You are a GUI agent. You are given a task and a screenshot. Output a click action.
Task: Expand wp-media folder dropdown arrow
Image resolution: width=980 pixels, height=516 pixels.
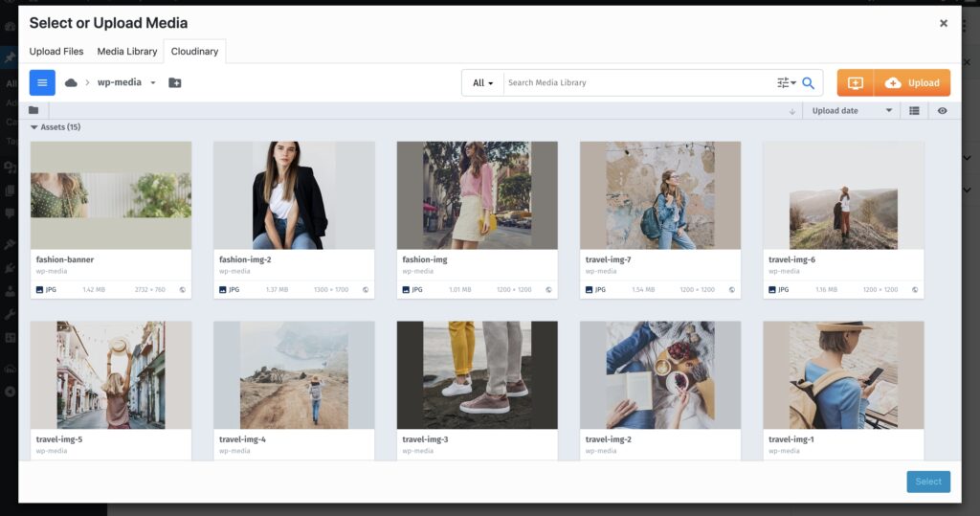[x=152, y=82]
